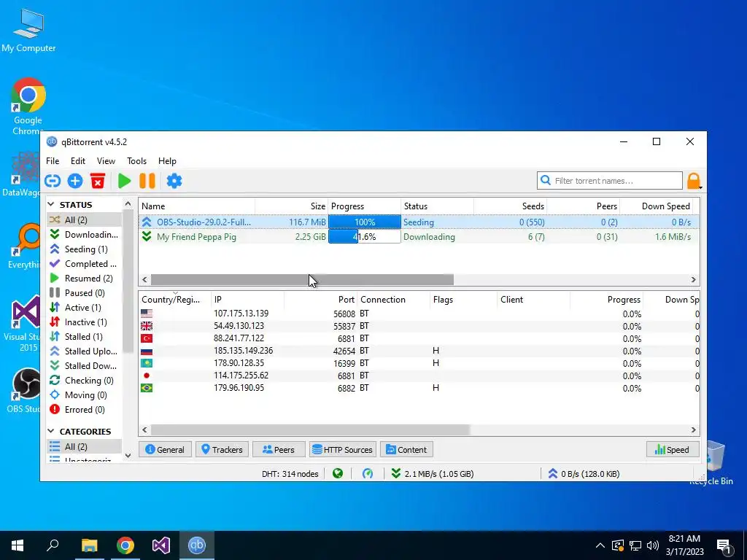Select peer with IP 185.135.149.236
Screen dimensions: 747x560
[419, 351]
